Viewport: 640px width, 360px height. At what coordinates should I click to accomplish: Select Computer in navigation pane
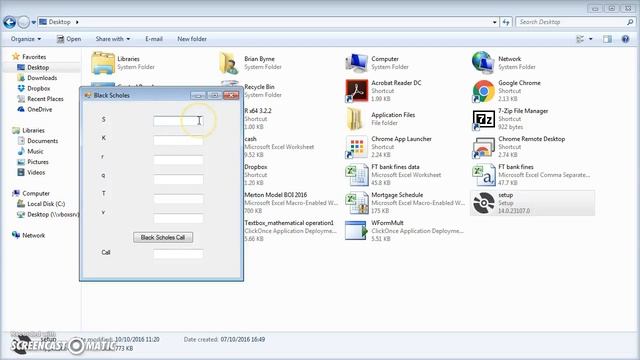[x=36, y=193]
